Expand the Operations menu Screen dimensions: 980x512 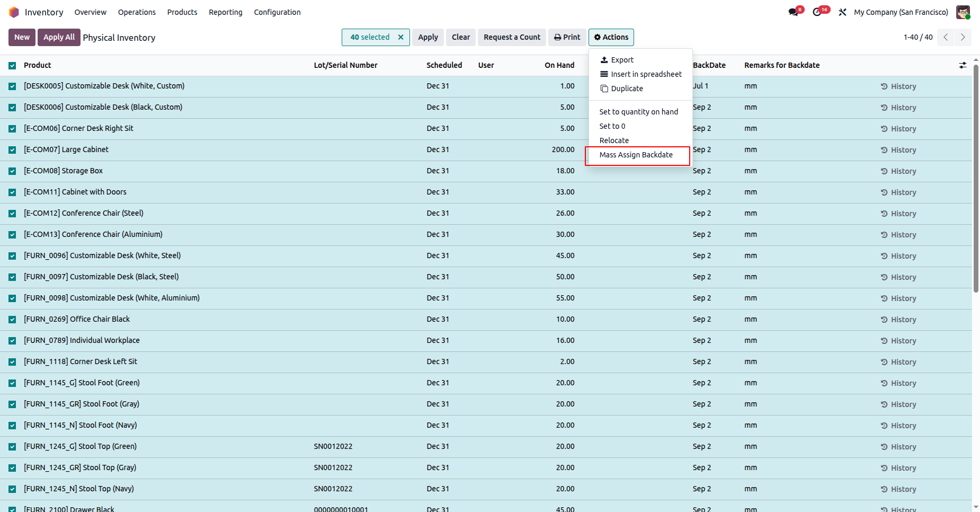point(137,12)
